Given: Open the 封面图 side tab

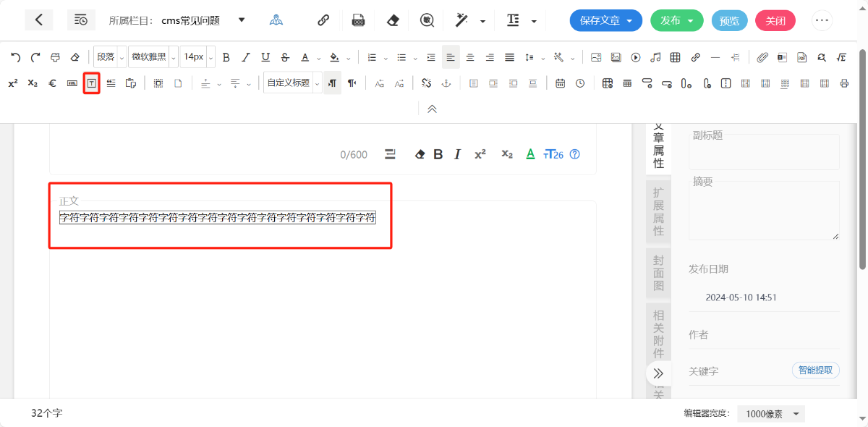Looking at the screenshot, I should point(658,274).
